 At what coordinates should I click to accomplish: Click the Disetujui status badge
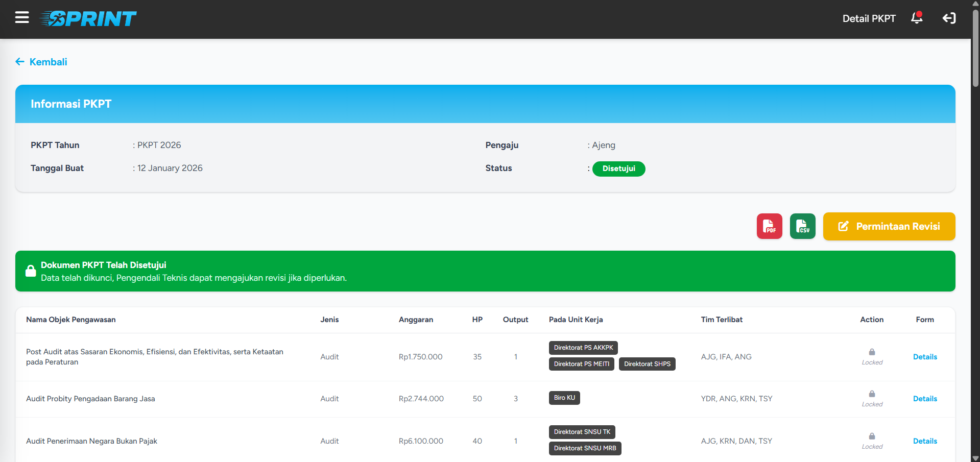[619, 168]
